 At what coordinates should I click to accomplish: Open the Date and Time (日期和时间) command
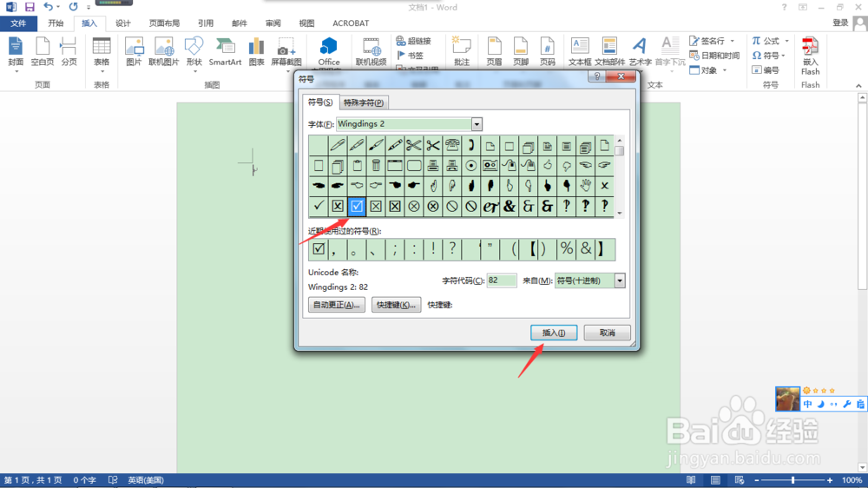click(714, 56)
